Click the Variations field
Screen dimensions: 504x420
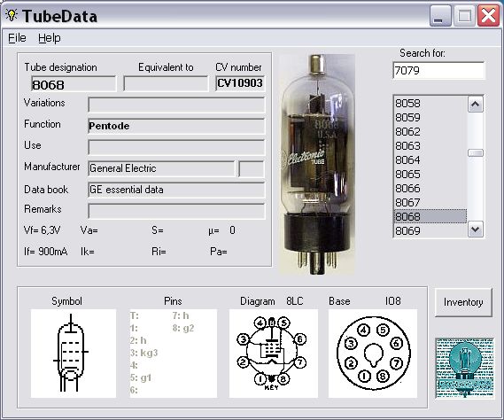tap(176, 105)
